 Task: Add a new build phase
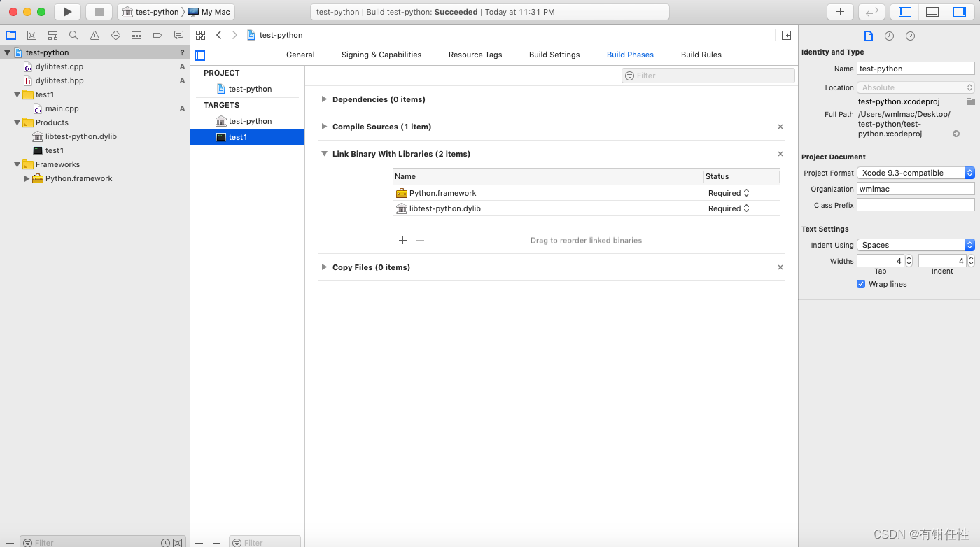coord(314,76)
